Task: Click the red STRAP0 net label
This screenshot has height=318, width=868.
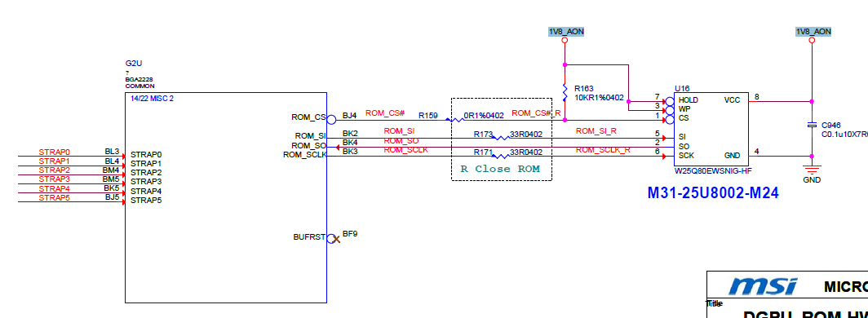Action: [54, 152]
